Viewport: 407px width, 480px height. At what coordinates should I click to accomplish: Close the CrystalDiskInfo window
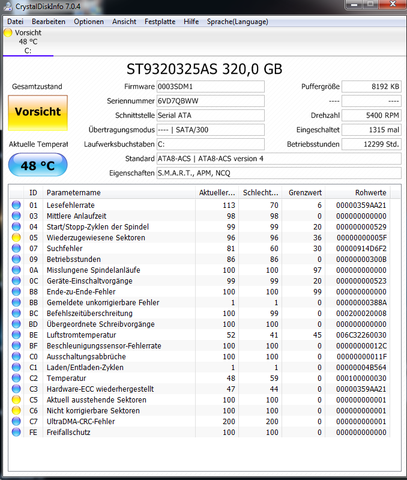[393, 4]
